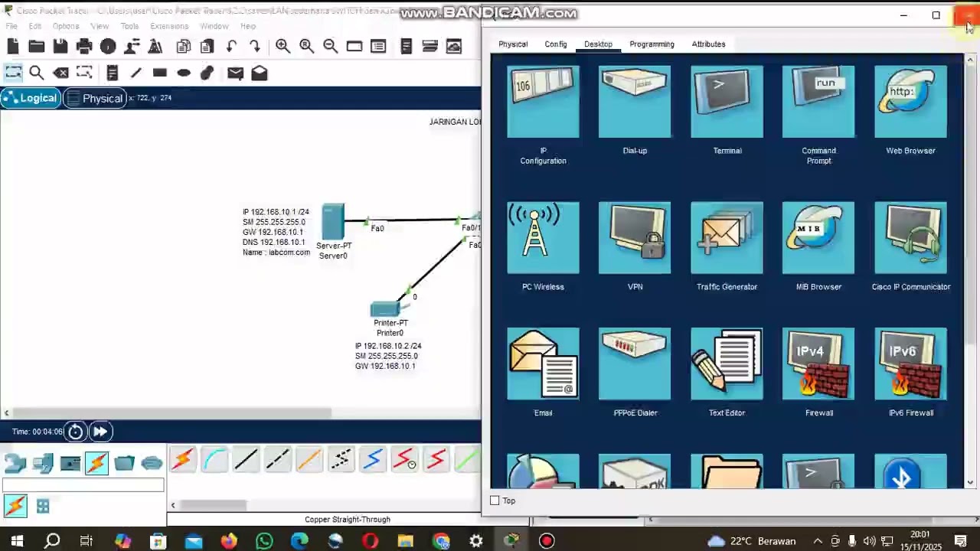Select the Draw Line tool
This screenshot has width=980, height=551.
tap(136, 73)
